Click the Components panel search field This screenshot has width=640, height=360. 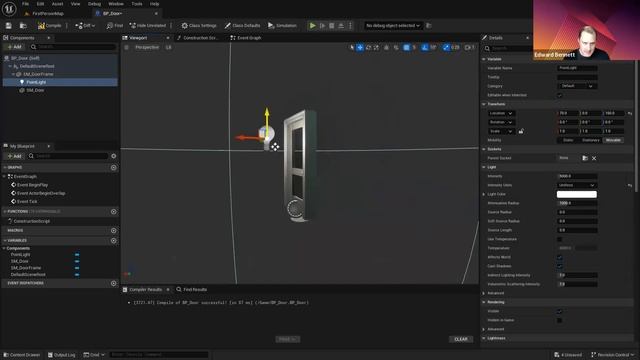pos(73,47)
